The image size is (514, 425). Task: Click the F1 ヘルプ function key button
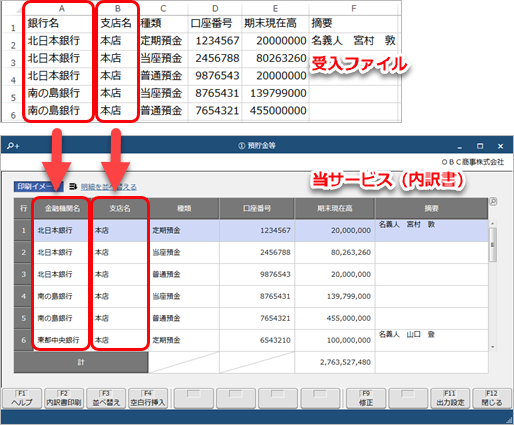22,398
